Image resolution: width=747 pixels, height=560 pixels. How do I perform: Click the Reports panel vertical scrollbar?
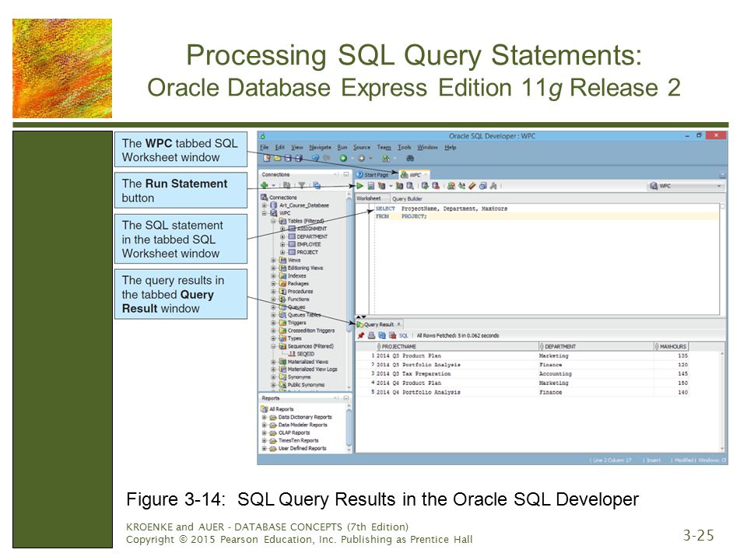(x=349, y=429)
